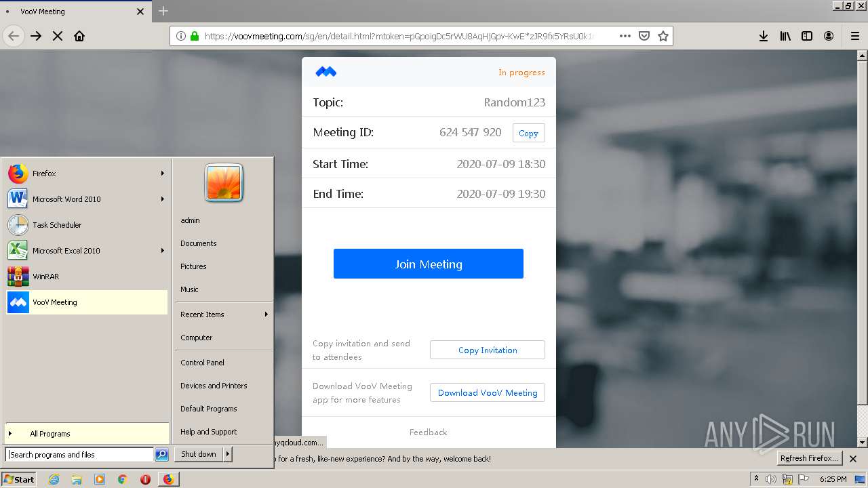Open Task Scheduler from Start menu
868x488 pixels.
(x=87, y=225)
